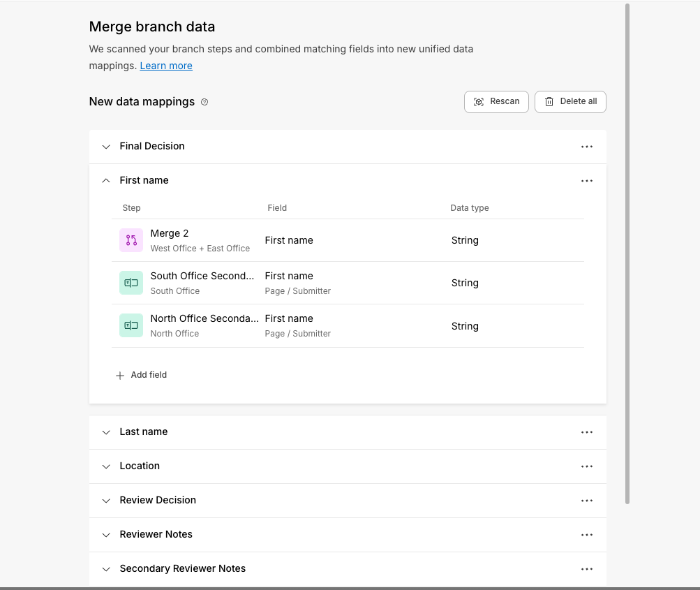The height and width of the screenshot is (590, 700).
Task: Open more options for Secondary Reviewer Notes
Action: tap(587, 568)
